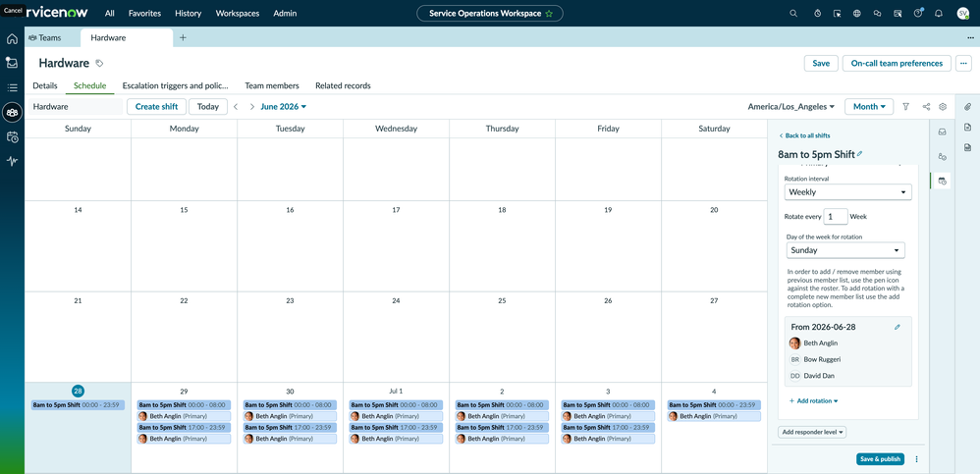The width and height of the screenshot is (980, 474).
Task: Click Save & publish
Action: 880,459
